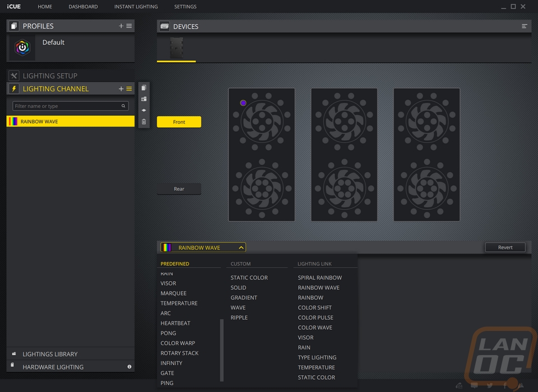Revert lighting changes
Viewport: 538px width, 392px height.
[505, 248]
